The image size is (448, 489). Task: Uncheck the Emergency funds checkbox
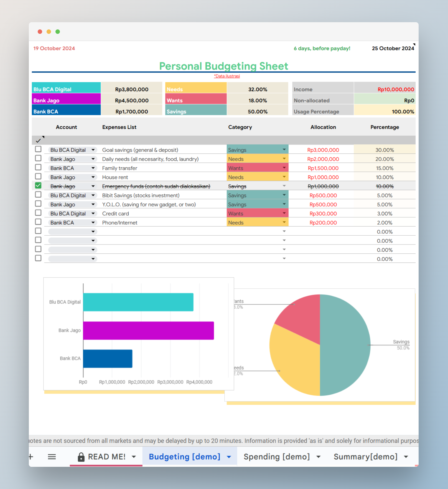(38, 186)
